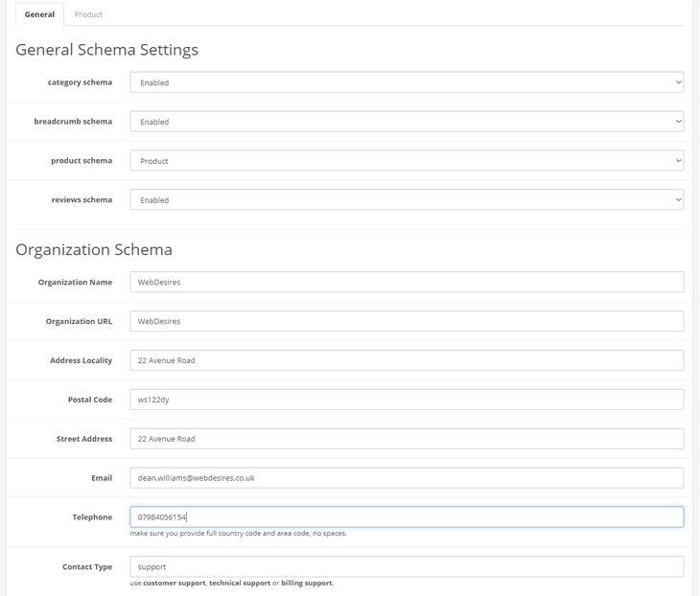
Task: Open the category schema dropdown
Action: coord(407,82)
